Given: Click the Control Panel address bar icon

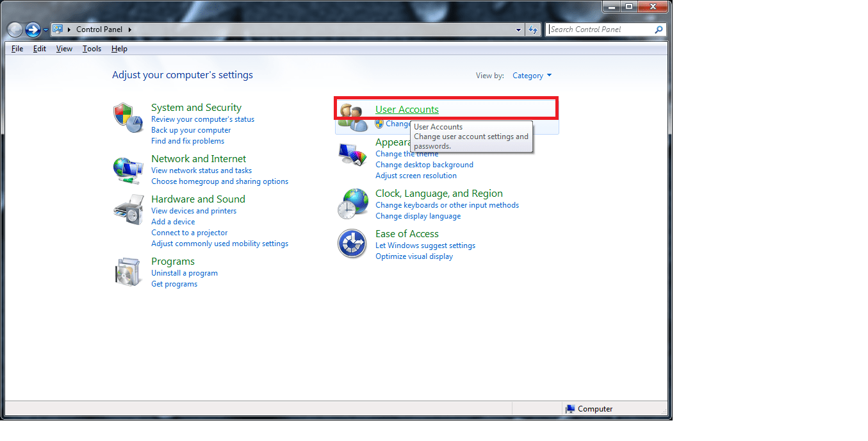Looking at the screenshot, I should (58, 29).
